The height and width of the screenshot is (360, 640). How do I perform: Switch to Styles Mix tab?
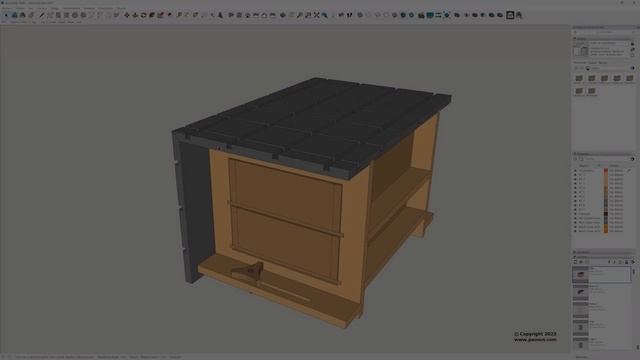pyautogui.click(x=603, y=63)
